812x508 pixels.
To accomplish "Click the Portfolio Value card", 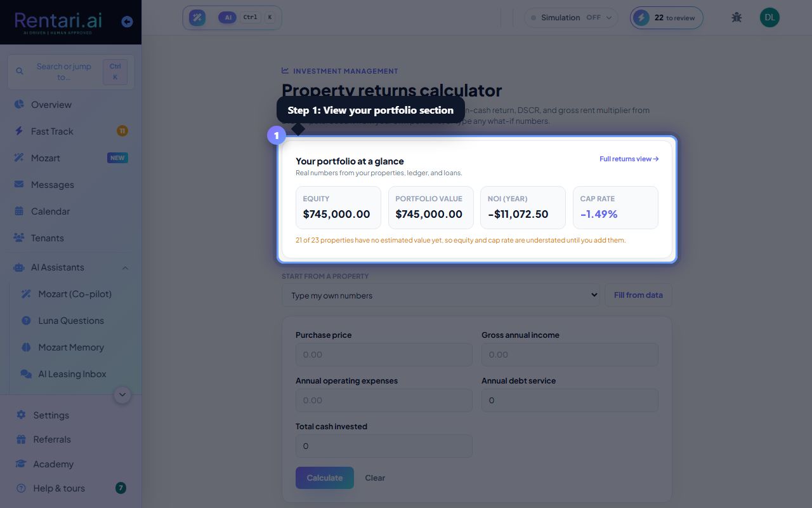I will [x=431, y=208].
